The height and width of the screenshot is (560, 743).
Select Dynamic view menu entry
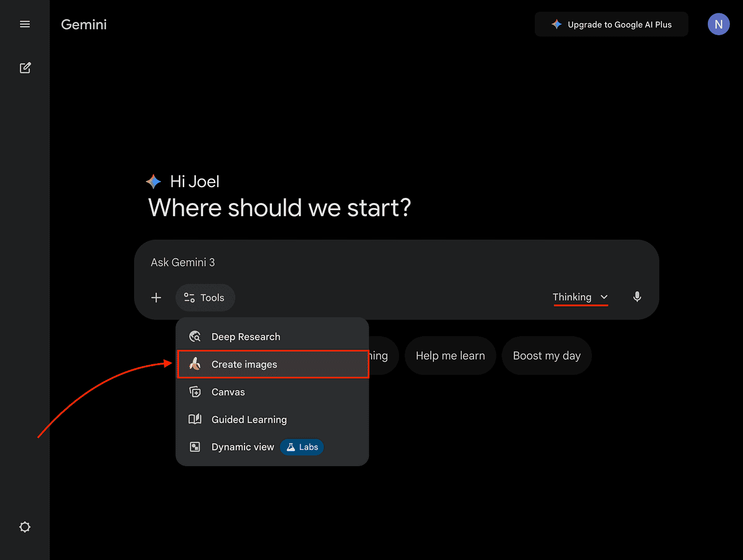click(273, 447)
